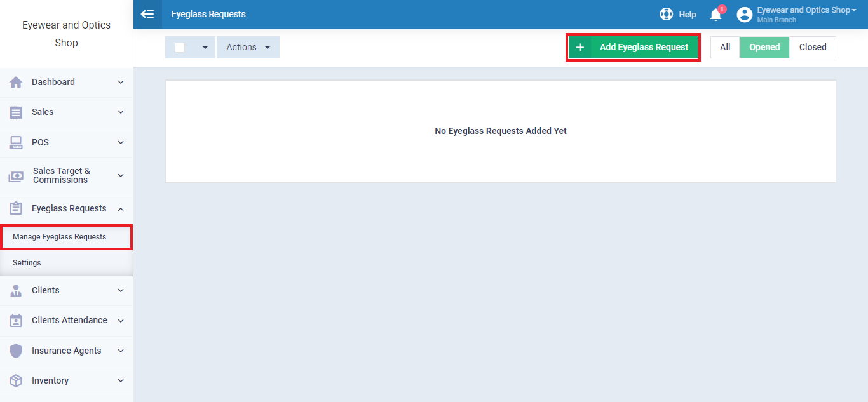The height and width of the screenshot is (402, 868).
Task: Open Eyewear and Optics Shop account dropdown
Action: click(x=806, y=10)
